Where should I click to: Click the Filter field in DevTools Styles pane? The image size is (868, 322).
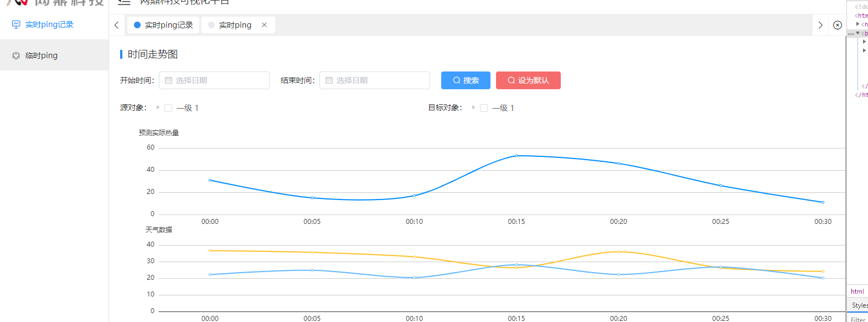(859, 319)
